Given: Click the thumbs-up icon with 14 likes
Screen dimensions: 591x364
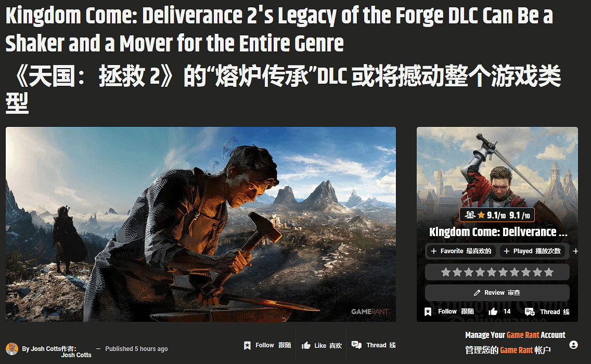Looking at the screenshot, I should coord(493,311).
